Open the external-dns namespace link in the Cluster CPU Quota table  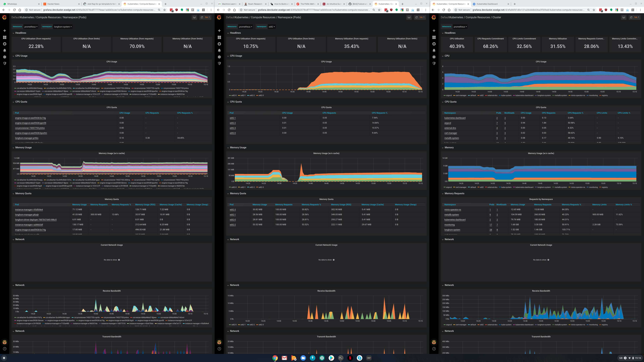click(x=450, y=128)
